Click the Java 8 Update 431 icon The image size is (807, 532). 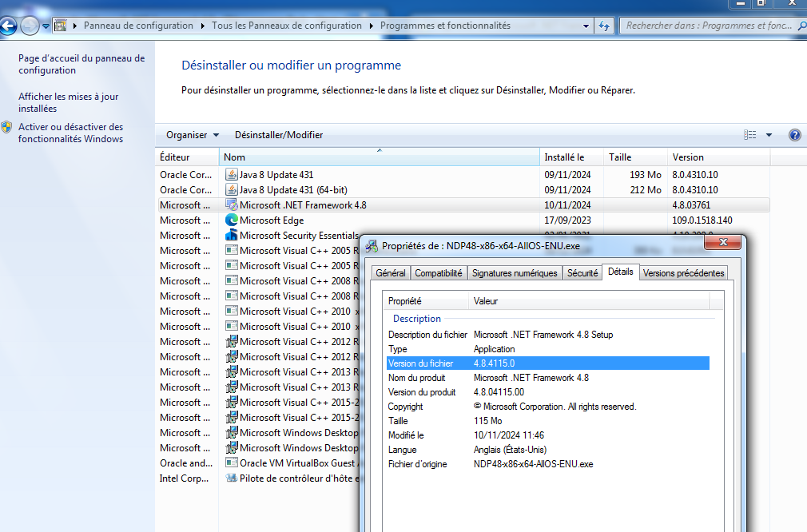[x=232, y=174]
